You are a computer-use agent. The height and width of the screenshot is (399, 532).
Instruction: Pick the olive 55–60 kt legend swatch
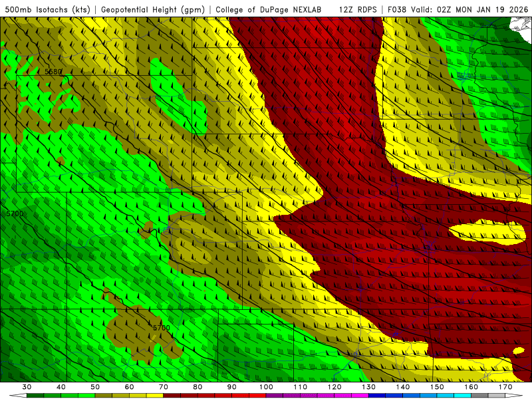121,396
